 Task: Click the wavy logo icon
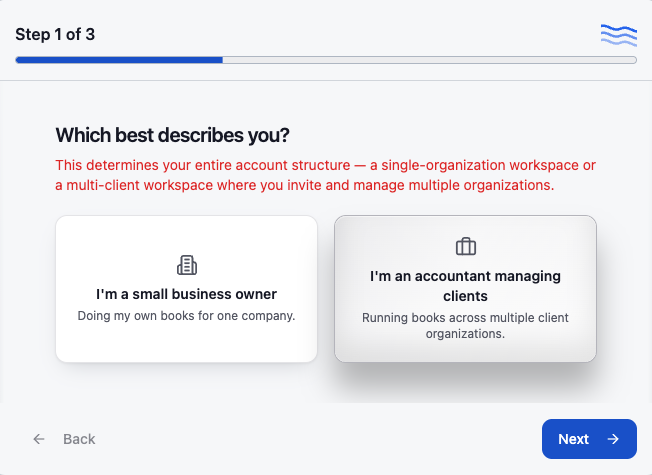click(619, 35)
